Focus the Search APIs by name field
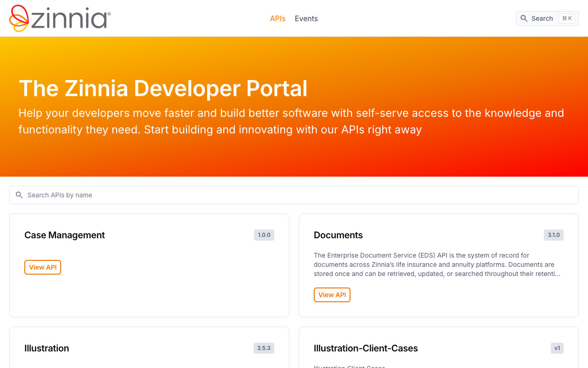588x368 pixels. 294,195
